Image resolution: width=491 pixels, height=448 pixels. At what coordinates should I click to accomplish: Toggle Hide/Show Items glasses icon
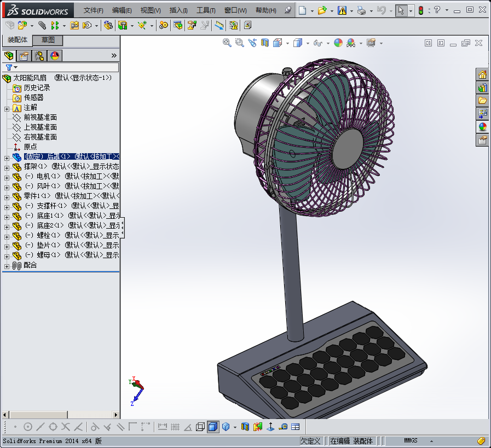(317, 43)
